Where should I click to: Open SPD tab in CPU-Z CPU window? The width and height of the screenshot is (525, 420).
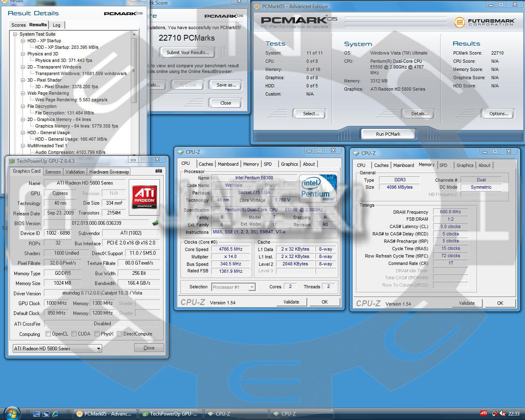pyautogui.click(x=268, y=164)
